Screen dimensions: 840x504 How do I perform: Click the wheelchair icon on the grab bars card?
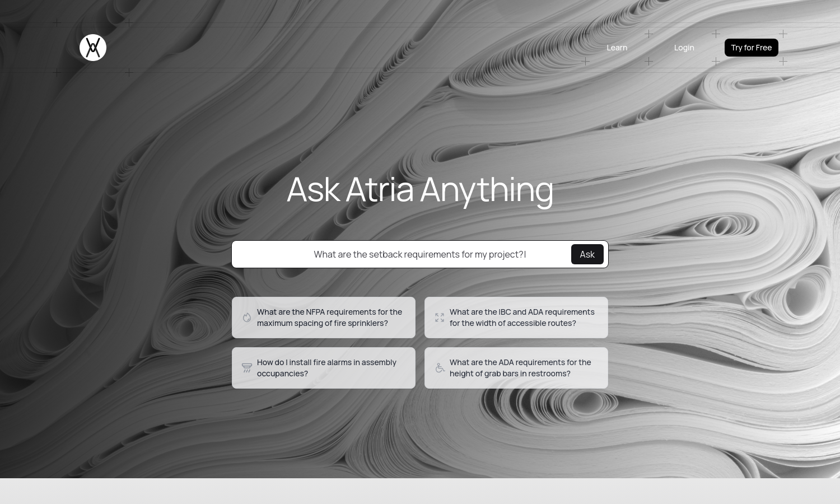point(440,368)
